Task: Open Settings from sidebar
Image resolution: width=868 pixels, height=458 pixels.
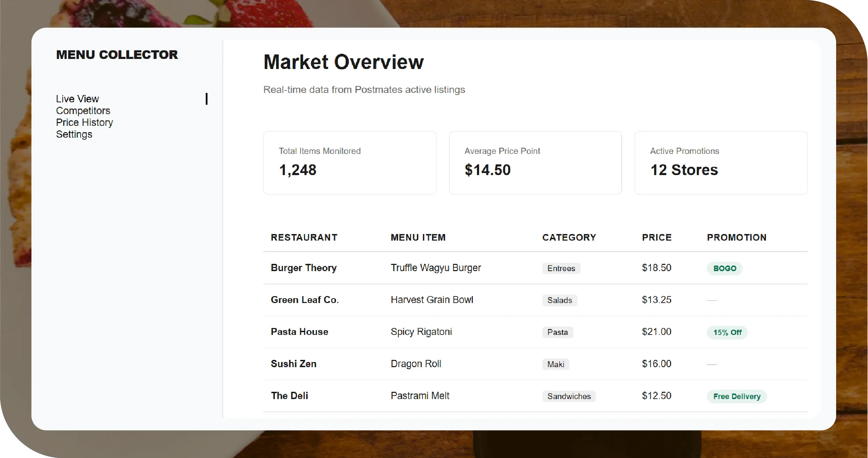Action: pyautogui.click(x=74, y=134)
